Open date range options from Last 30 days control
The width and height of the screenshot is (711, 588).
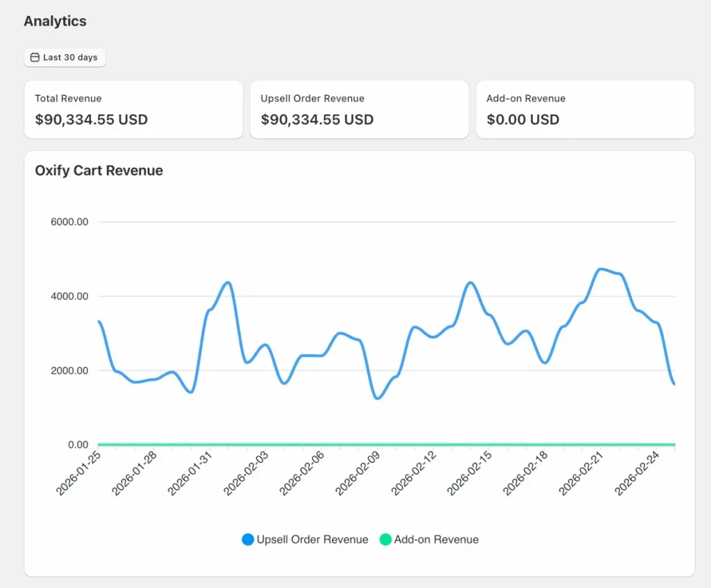click(65, 58)
